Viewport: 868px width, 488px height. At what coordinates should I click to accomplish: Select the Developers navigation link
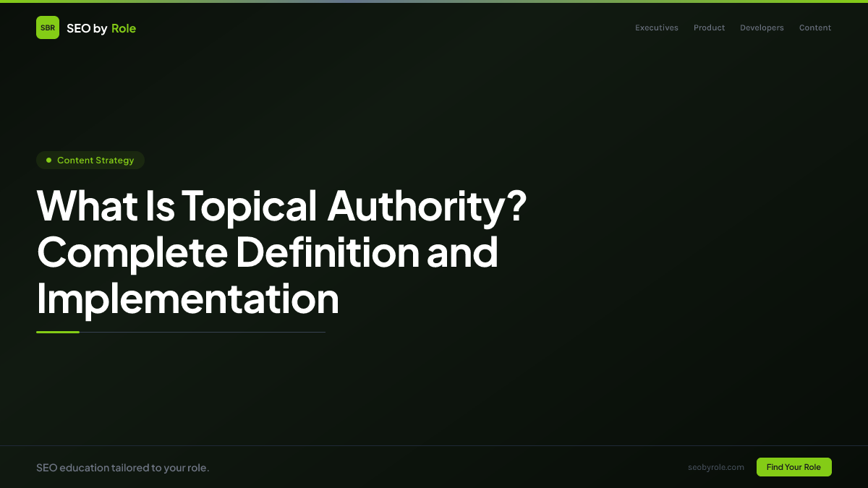click(762, 27)
